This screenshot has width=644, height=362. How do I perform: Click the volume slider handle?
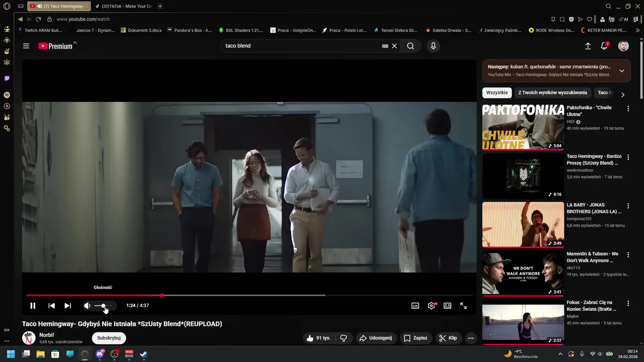[103, 306]
